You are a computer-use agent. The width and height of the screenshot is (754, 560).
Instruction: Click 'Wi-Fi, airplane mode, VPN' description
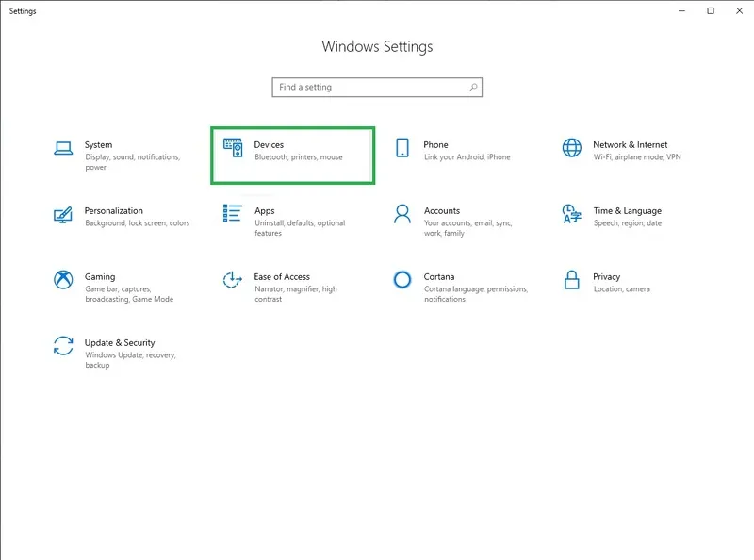click(637, 157)
